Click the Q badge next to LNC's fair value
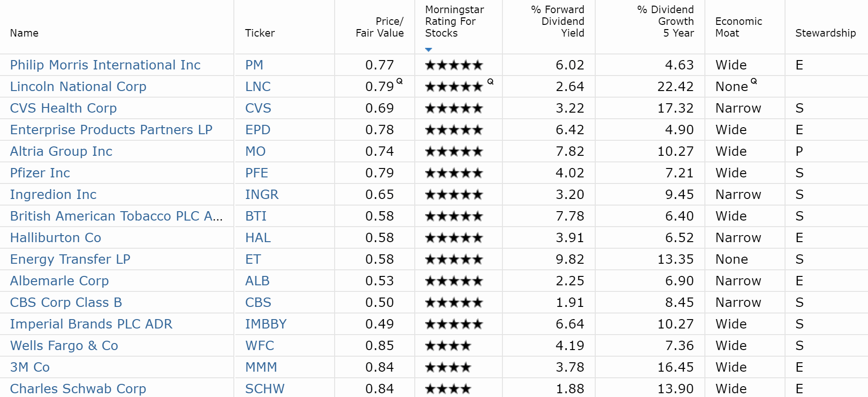Image resolution: width=868 pixels, height=397 pixels. 399,82
